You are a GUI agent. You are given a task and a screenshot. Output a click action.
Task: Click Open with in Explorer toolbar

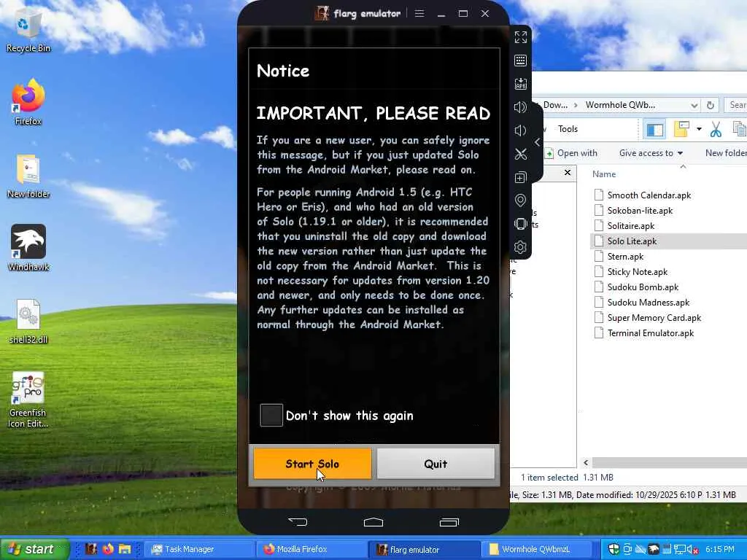pos(571,153)
